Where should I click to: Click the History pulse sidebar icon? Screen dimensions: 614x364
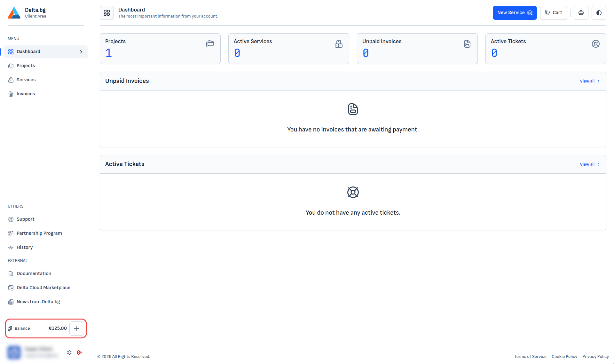pos(11,248)
